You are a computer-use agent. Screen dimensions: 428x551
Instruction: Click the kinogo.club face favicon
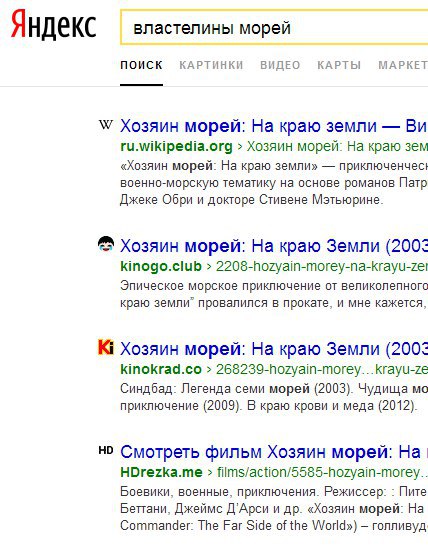coord(106,244)
